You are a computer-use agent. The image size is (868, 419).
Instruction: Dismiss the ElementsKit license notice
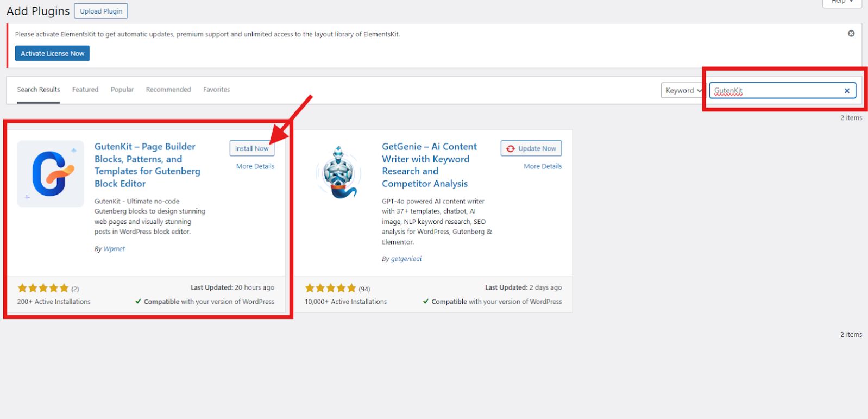[851, 34]
